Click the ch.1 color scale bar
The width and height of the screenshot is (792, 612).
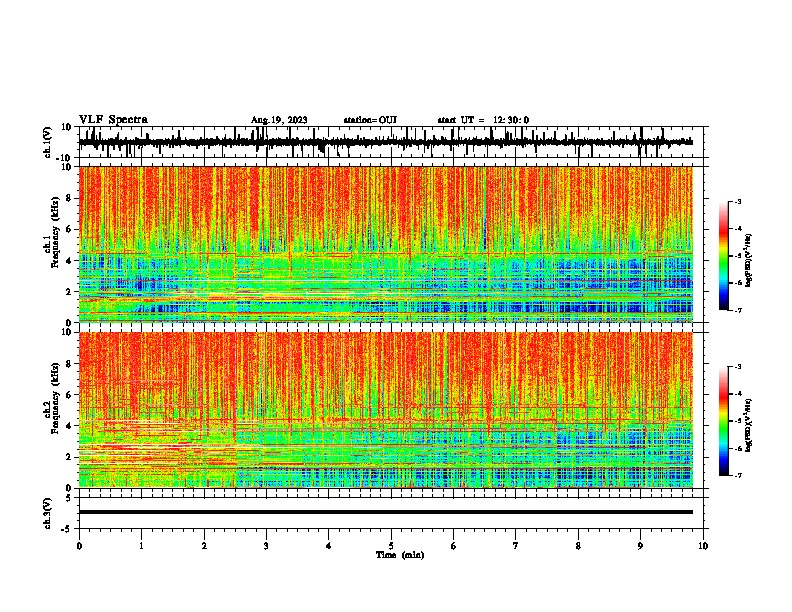point(723,256)
